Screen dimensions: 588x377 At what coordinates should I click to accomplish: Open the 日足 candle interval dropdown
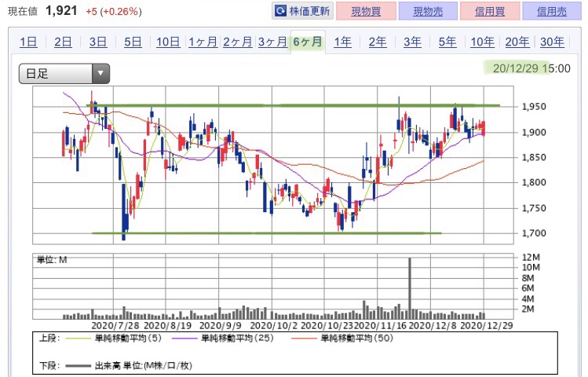(x=64, y=74)
